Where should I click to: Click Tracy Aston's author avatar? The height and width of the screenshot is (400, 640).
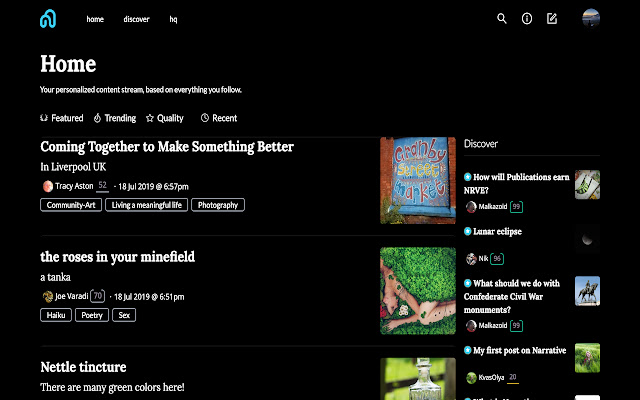48,186
